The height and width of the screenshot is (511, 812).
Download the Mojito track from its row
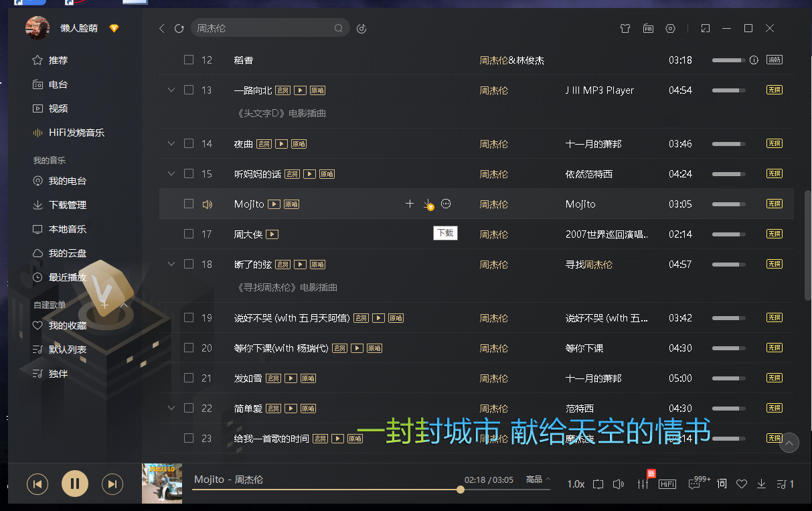(428, 204)
